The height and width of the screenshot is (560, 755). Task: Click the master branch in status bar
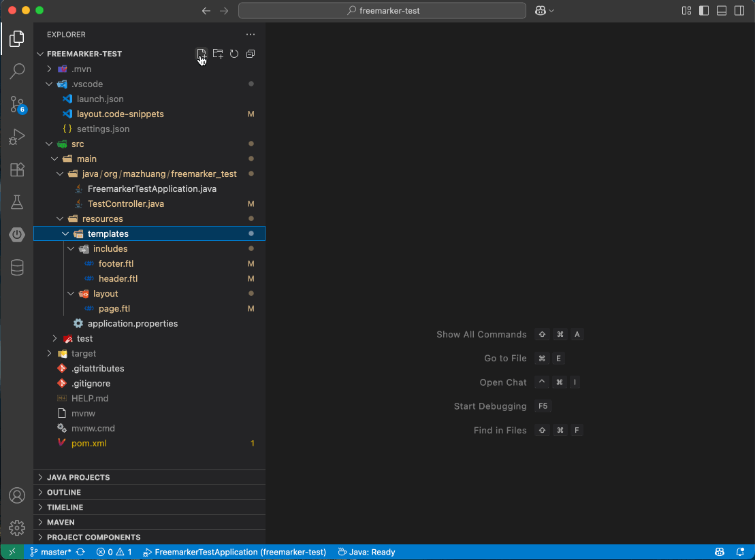coord(51,552)
